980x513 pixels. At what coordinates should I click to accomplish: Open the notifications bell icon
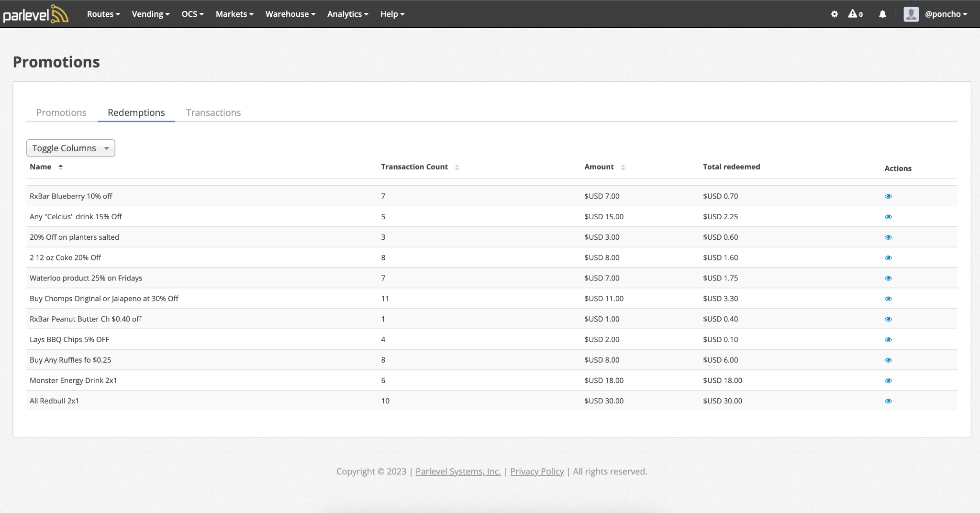click(882, 14)
